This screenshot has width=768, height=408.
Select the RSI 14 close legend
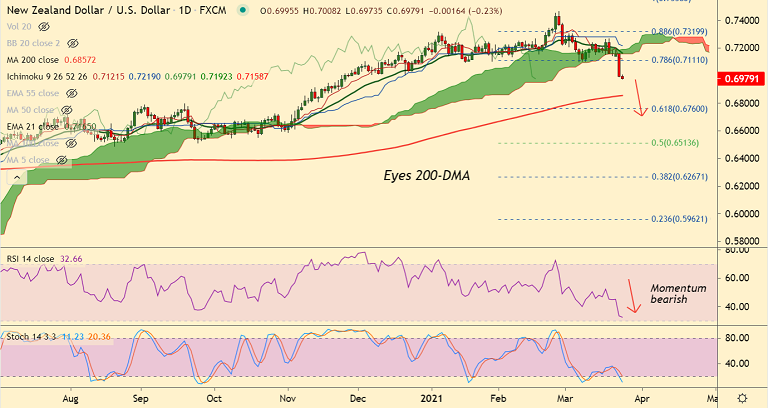(x=30, y=259)
